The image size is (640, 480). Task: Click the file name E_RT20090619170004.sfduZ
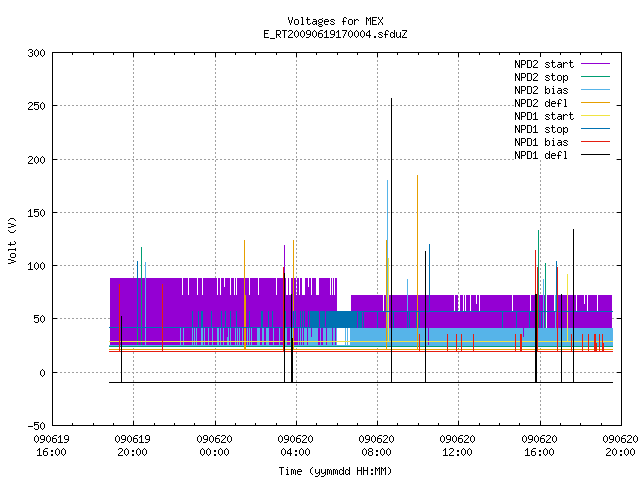click(335, 34)
